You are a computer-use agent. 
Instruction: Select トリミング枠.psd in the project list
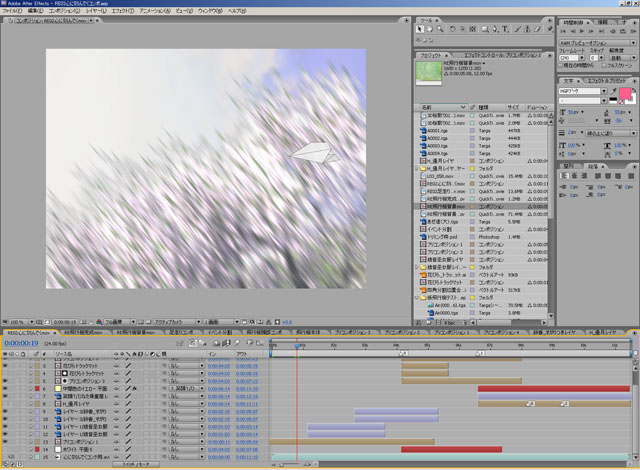444,237
